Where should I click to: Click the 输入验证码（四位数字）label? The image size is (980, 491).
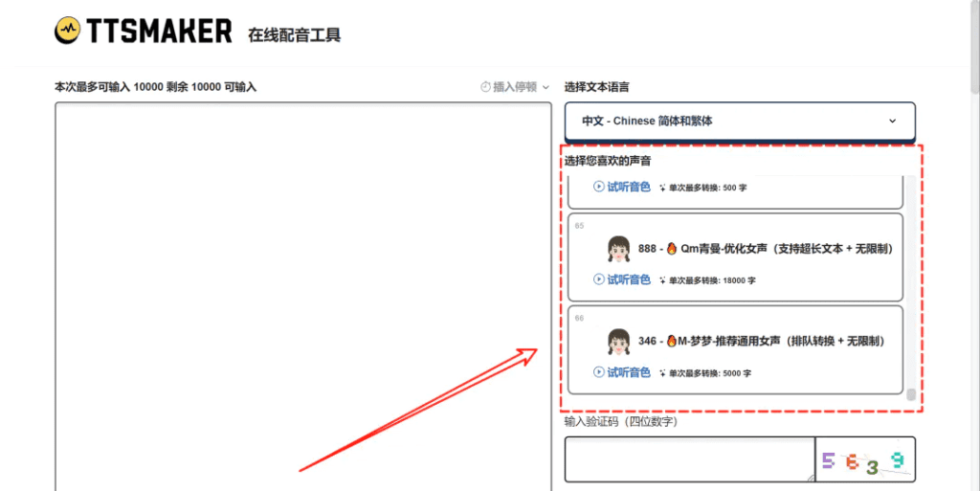tap(621, 422)
